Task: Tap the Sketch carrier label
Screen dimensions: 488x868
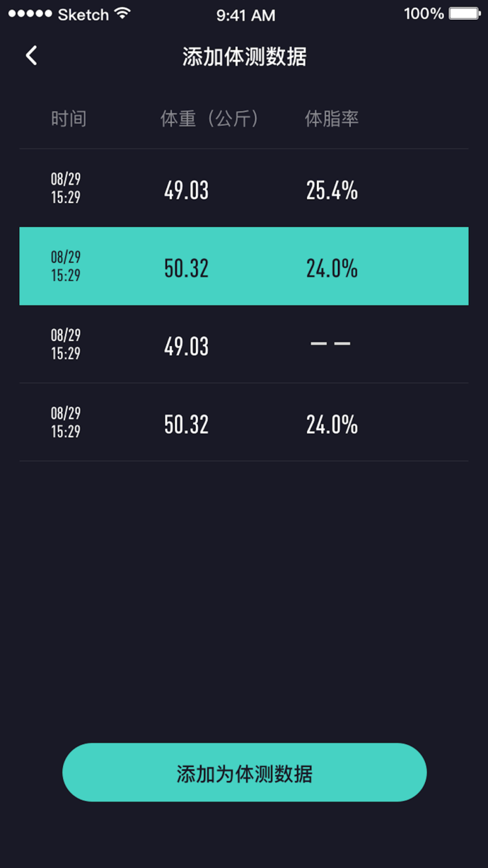Action: (83, 15)
